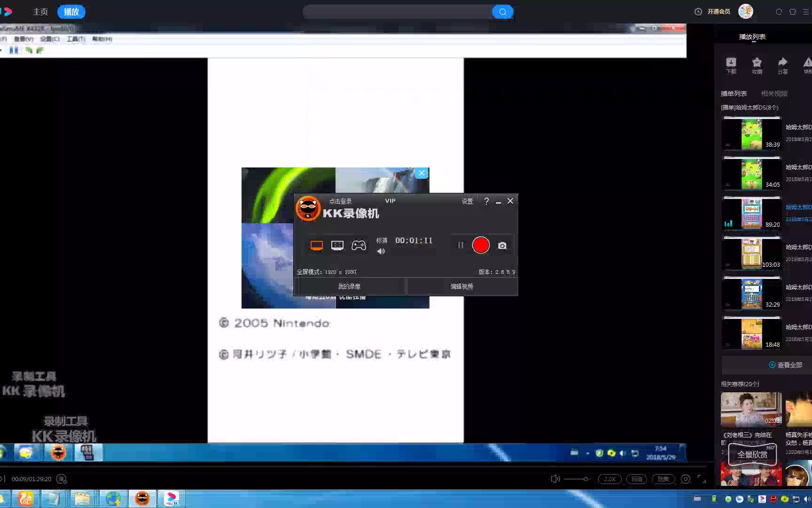Open the 标清 quality dropdown in KK录像机
This screenshot has height=508, width=812.
[382, 240]
